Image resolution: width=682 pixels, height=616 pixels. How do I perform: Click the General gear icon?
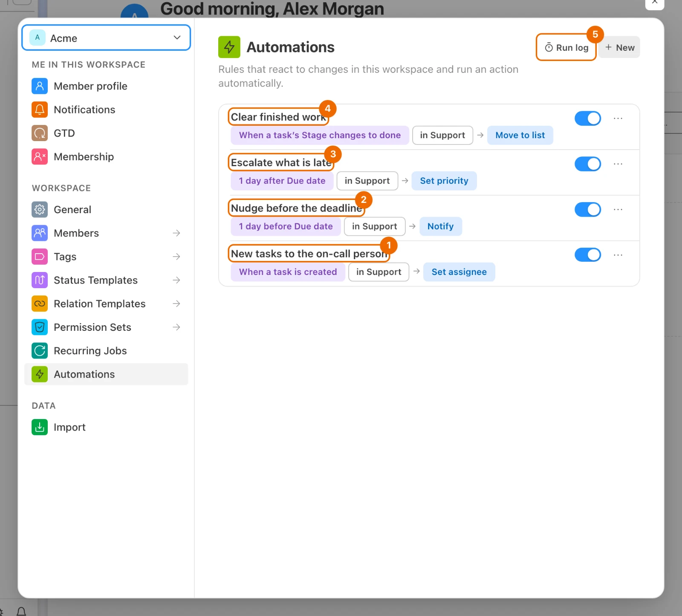(x=40, y=209)
